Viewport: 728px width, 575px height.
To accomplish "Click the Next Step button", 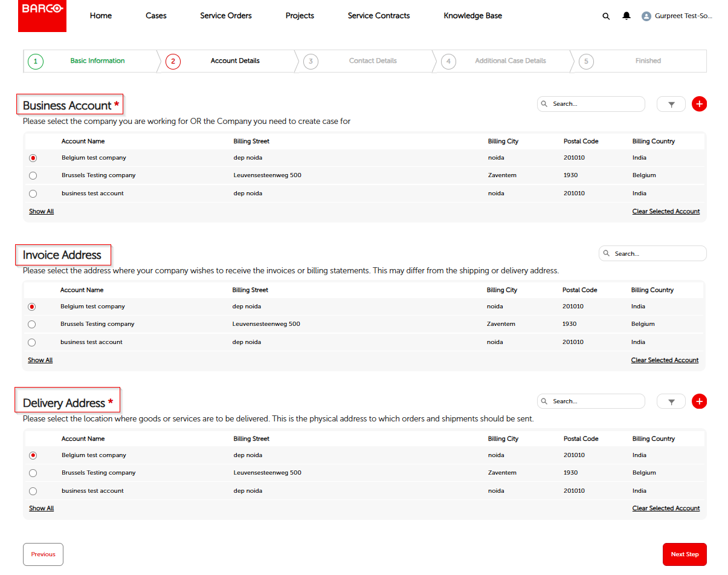I will (x=685, y=554).
